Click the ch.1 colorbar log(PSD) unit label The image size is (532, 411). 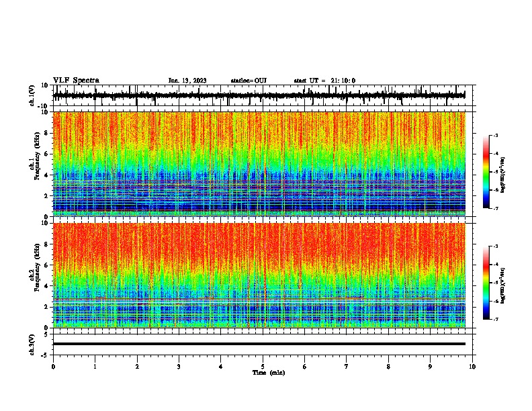(502, 175)
